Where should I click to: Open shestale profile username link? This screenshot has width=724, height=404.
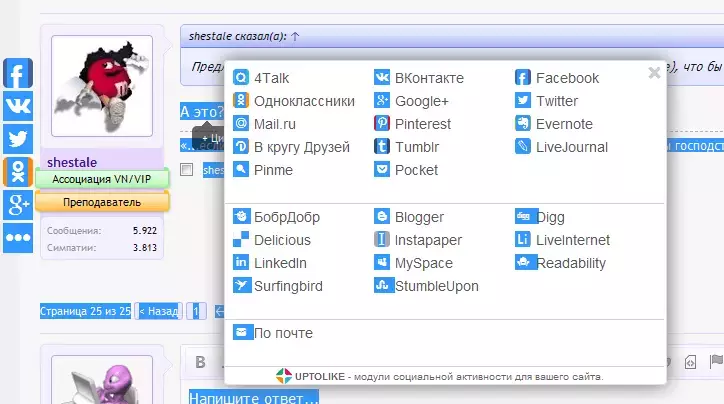click(72, 162)
